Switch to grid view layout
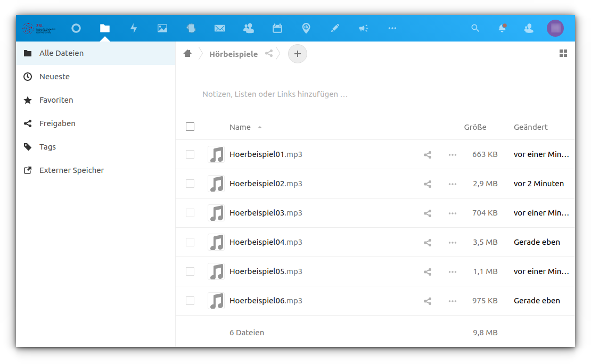Image resolution: width=591 pixels, height=364 pixels. [x=563, y=53]
